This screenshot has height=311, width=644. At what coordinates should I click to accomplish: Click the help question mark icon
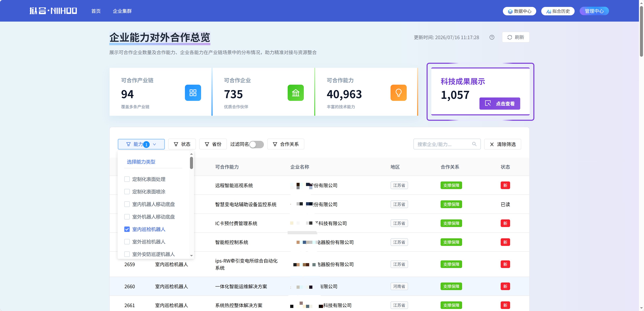(x=492, y=37)
